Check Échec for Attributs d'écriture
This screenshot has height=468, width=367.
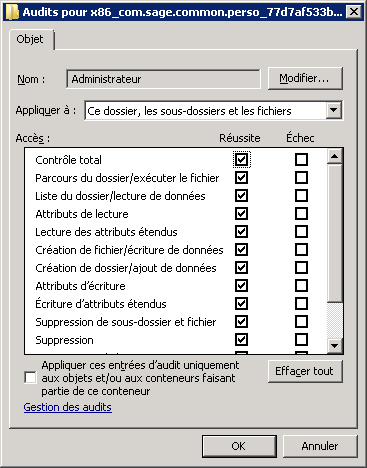[x=301, y=286]
